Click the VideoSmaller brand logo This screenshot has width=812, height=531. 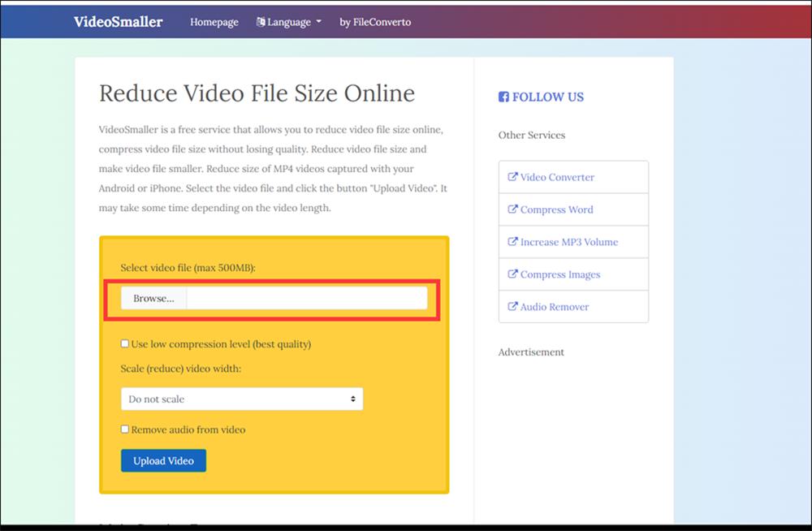[118, 22]
